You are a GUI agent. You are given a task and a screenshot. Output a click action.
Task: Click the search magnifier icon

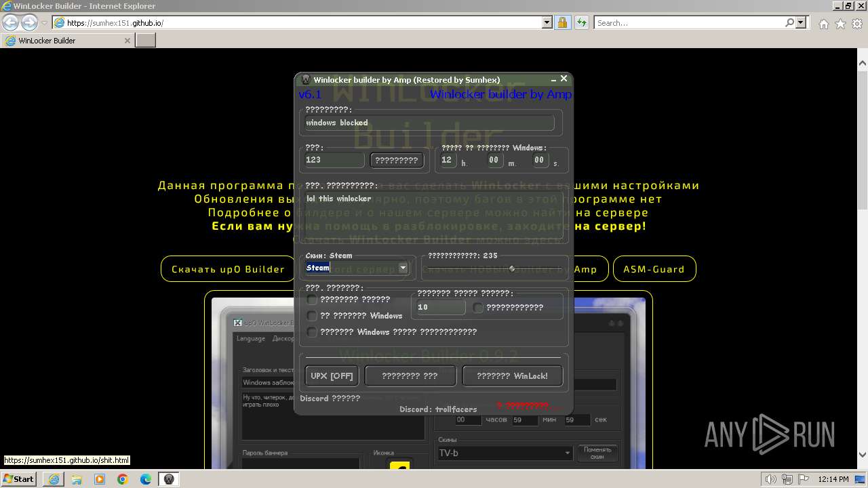[x=789, y=22]
